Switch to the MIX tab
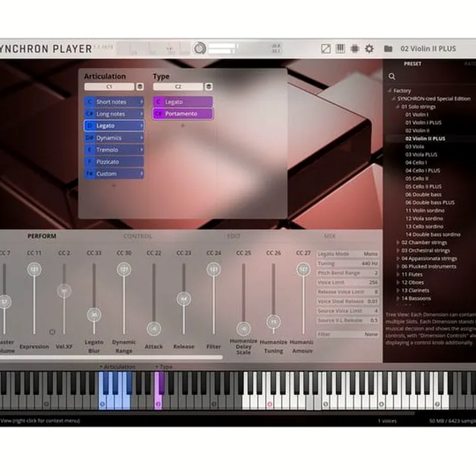 click(x=330, y=236)
